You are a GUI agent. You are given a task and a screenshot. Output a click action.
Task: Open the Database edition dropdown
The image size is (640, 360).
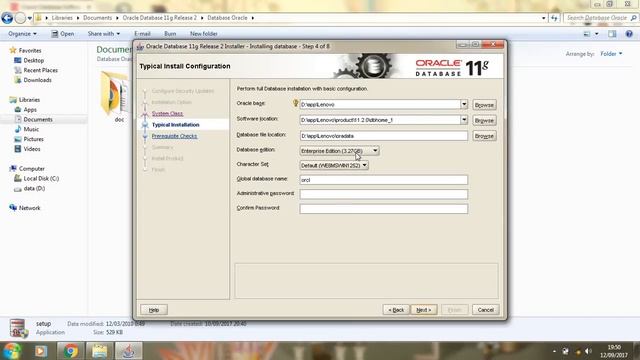375,151
